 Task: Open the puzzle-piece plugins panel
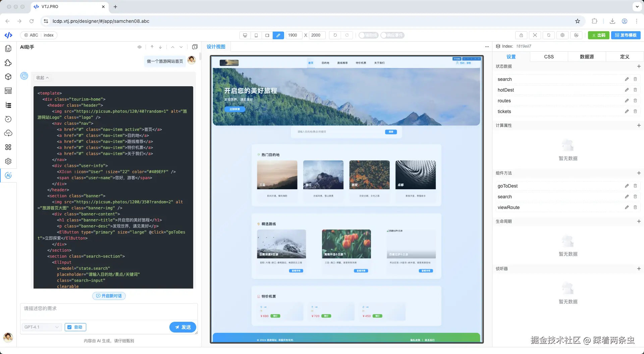tap(8, 63)
